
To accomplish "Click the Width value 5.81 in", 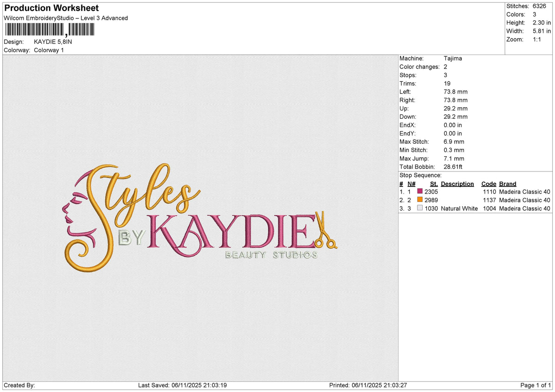I will click(542, 31).
